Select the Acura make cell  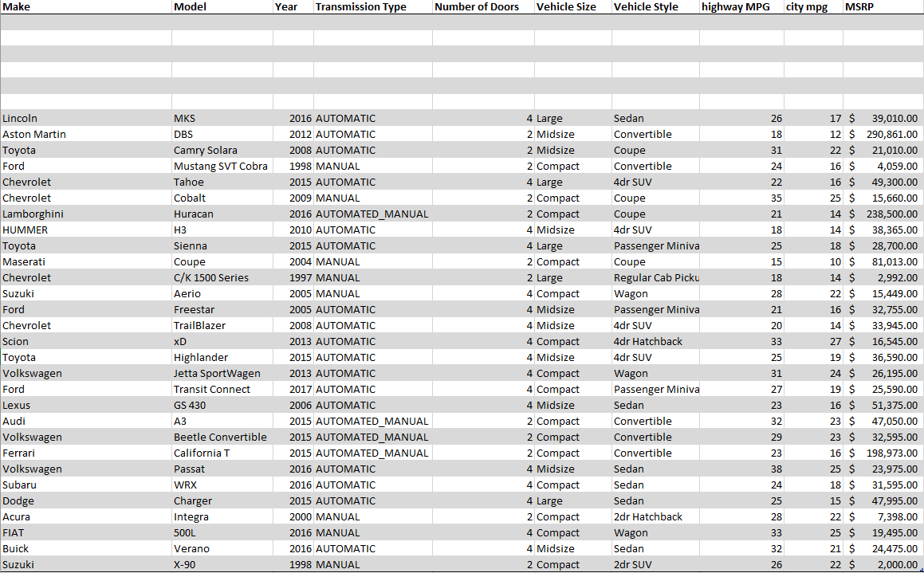click(86, 516)
